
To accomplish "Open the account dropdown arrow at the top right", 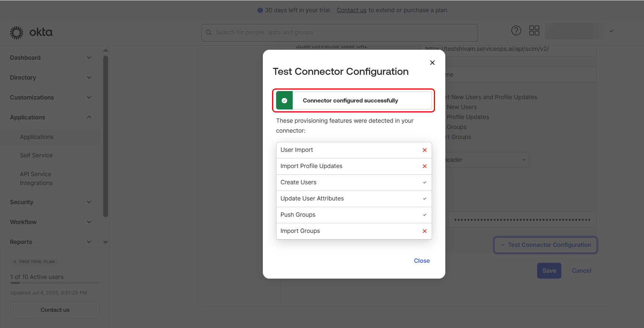I will [x=612, y=31].
